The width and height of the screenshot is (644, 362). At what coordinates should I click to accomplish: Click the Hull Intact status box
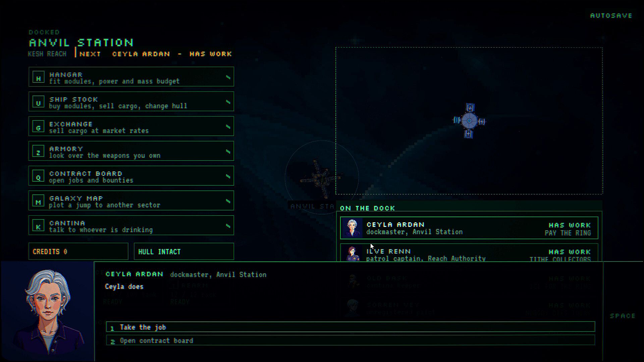pyautogui.click(x=184, y=251)
